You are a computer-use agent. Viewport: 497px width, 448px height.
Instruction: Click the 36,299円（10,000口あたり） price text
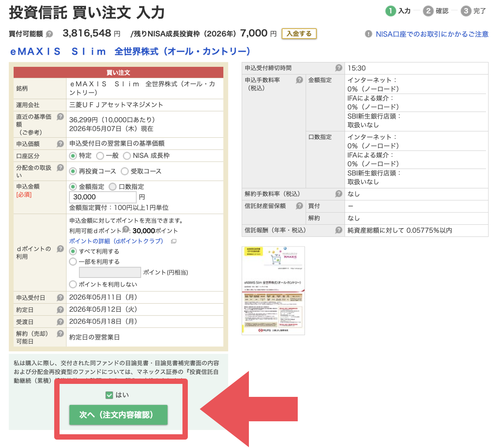click(112, 120)
